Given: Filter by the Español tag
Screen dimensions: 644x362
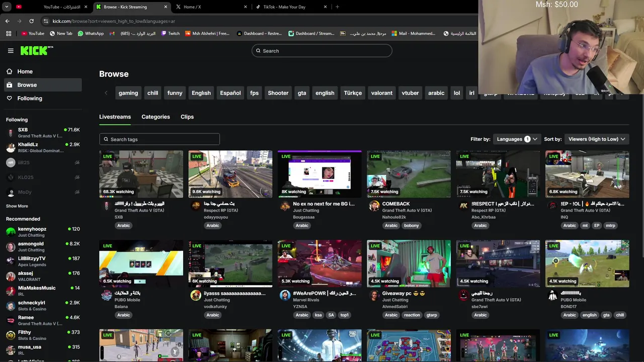Looking at the screenshot, I should click(x=230, y=93).
